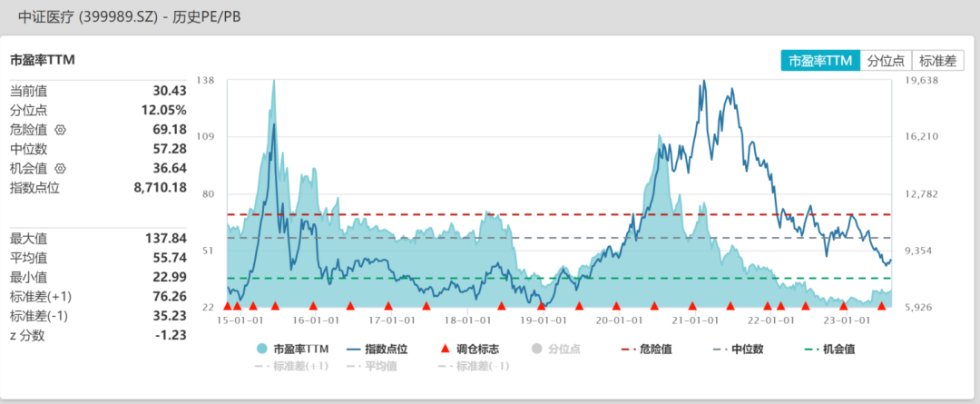Image resolution: width=980 pixels, height=404 pixels.
Task: Switch to the 分位点 tab
Action: pyautogui.click(x=886, y=61)
